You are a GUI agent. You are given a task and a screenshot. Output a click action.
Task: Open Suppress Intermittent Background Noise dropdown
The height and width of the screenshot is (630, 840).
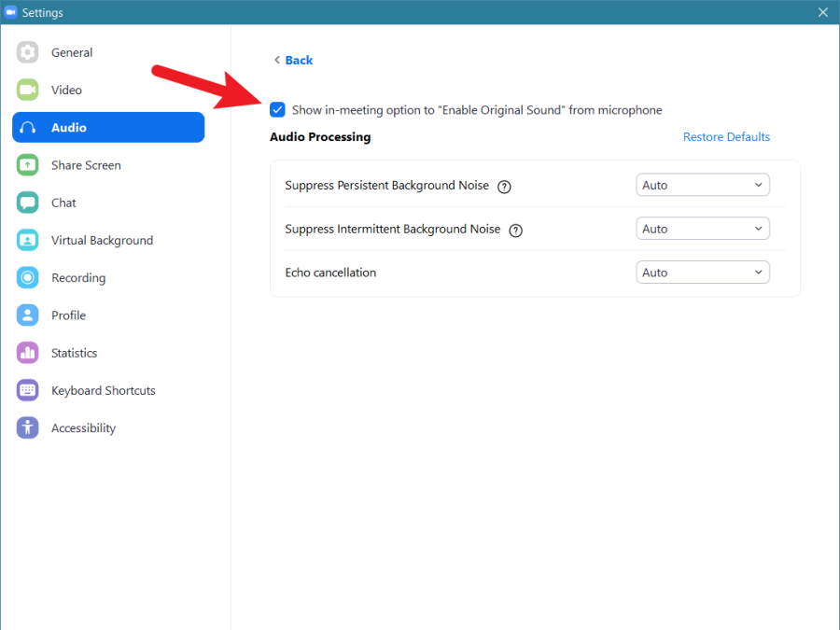tap(702, 229)
